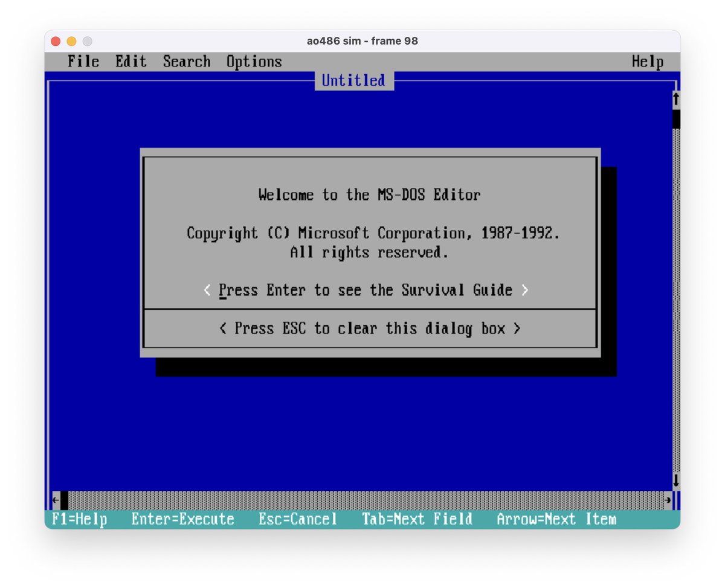The height and width of the screenshot is (588, 725).
Task: Click the vertical scrollbar down arrow
Action: pos(676,481)
